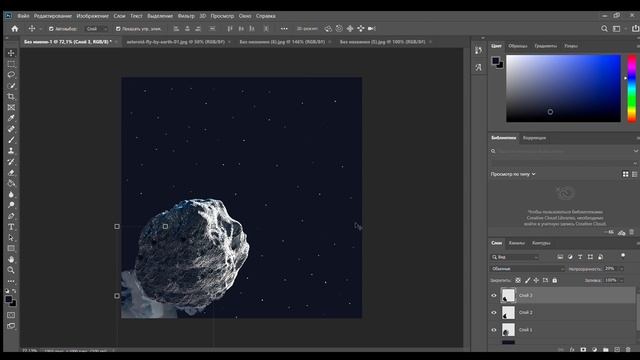Screen dimensions: 640x360
Task: Hide layer Слой 2 with the eye icon
Action: click(x=493, y=313)
